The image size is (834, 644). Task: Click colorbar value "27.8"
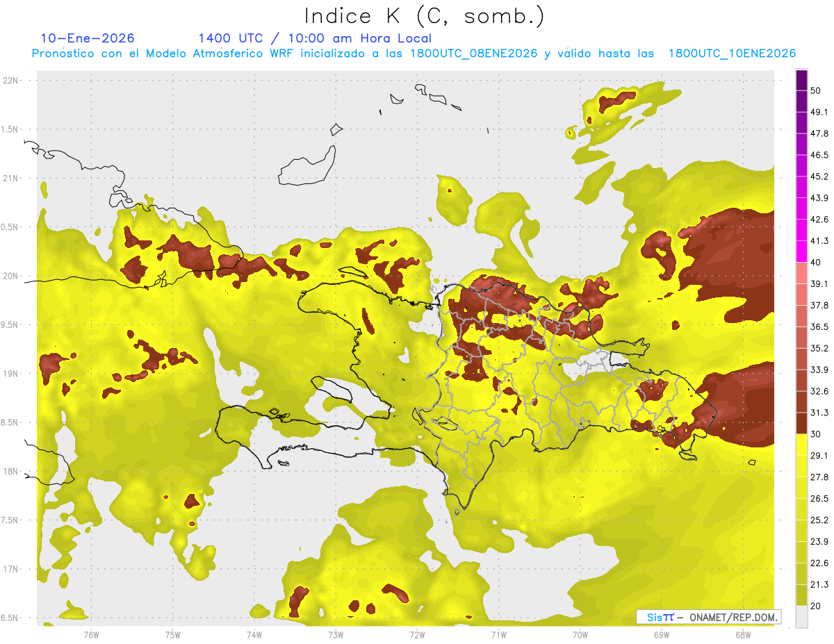point(819,477)
